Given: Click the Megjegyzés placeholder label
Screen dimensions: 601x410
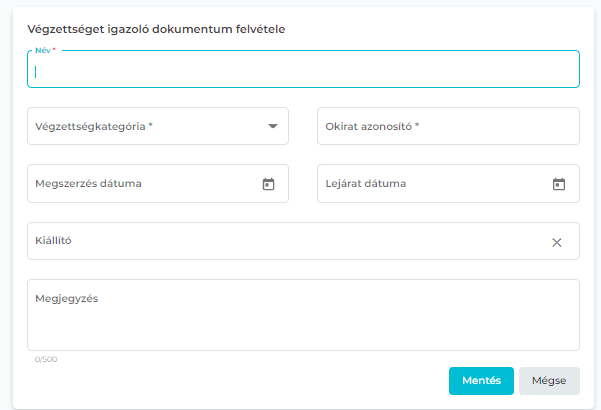Looking at the screenshot, I should (66, 298).
